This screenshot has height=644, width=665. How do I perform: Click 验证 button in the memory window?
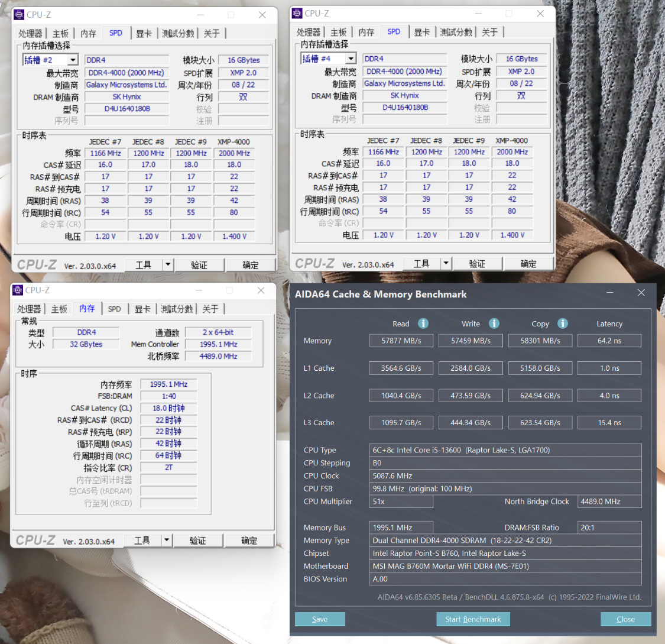[x=197, y=540]
